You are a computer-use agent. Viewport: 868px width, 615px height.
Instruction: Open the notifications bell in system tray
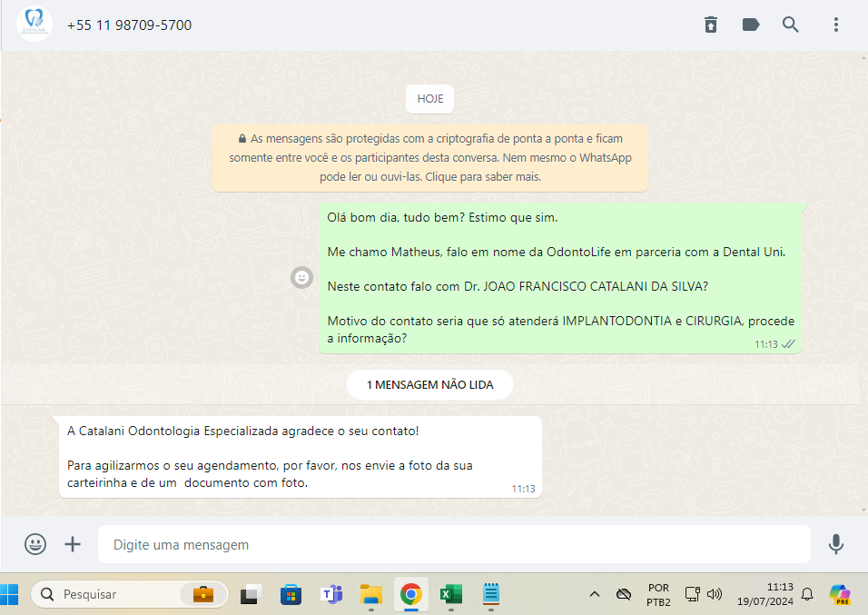tap(806, 594)
